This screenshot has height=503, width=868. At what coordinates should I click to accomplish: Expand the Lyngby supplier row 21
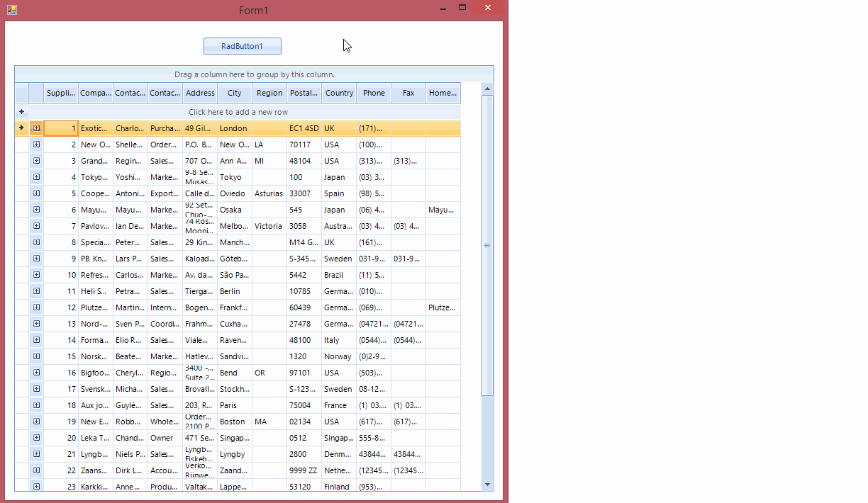click(36, 454)
